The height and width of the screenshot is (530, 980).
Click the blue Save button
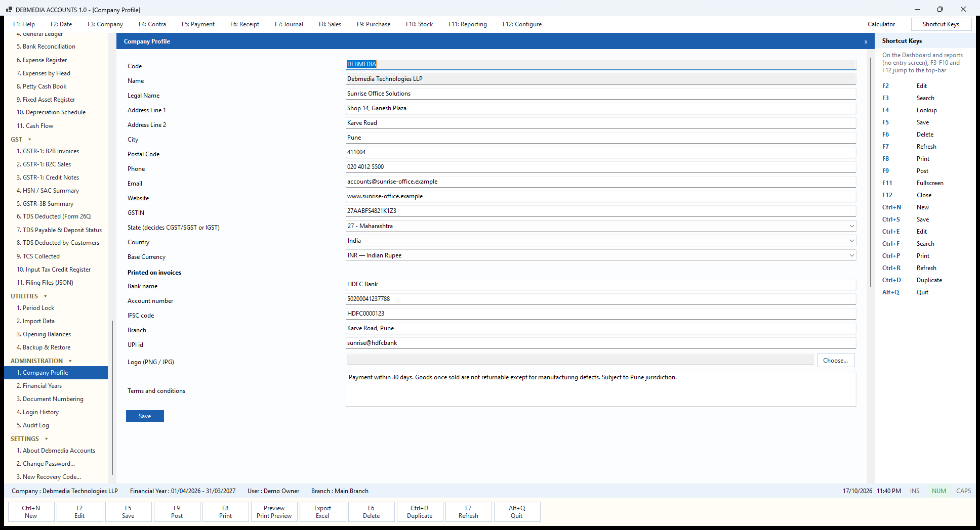(x=145, y=416)
